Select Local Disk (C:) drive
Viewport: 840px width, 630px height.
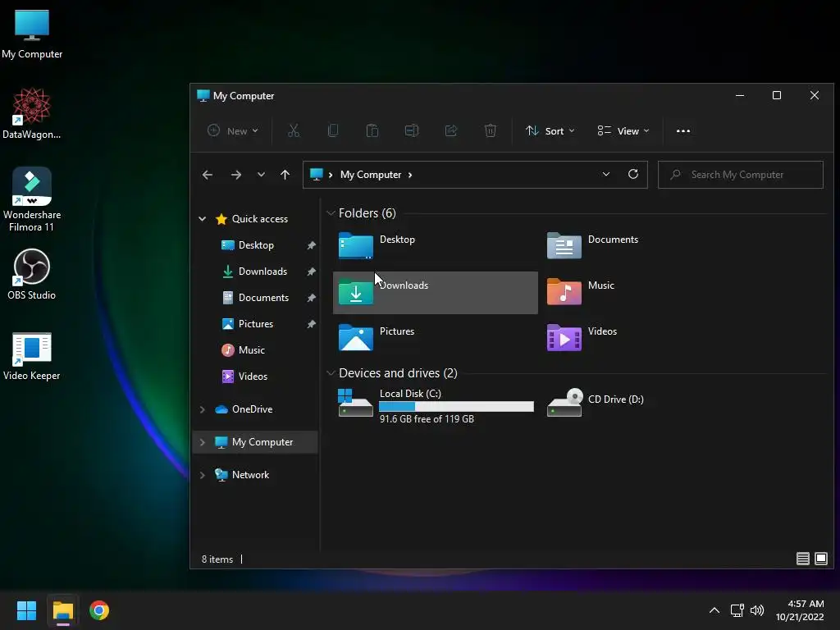435,405
